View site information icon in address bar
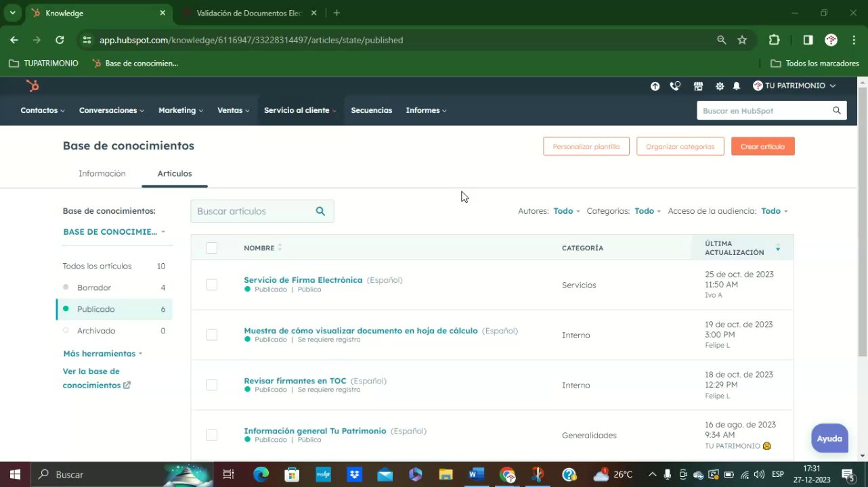The image size is (868, 487). [87, 40]
